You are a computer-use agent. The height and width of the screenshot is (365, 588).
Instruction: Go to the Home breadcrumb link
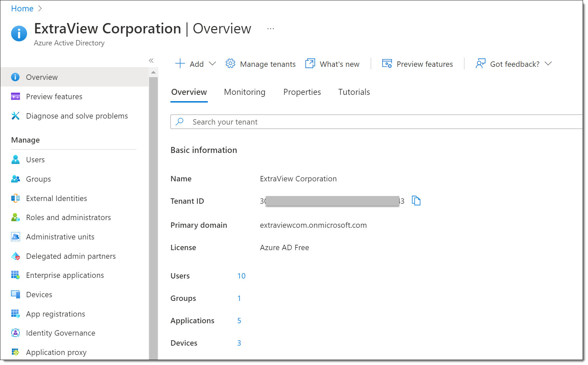click(22, 9)
